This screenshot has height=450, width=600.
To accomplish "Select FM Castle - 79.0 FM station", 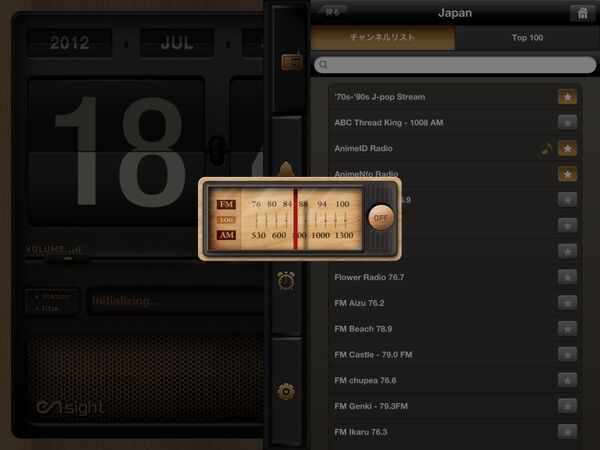I will coord(455,354).
